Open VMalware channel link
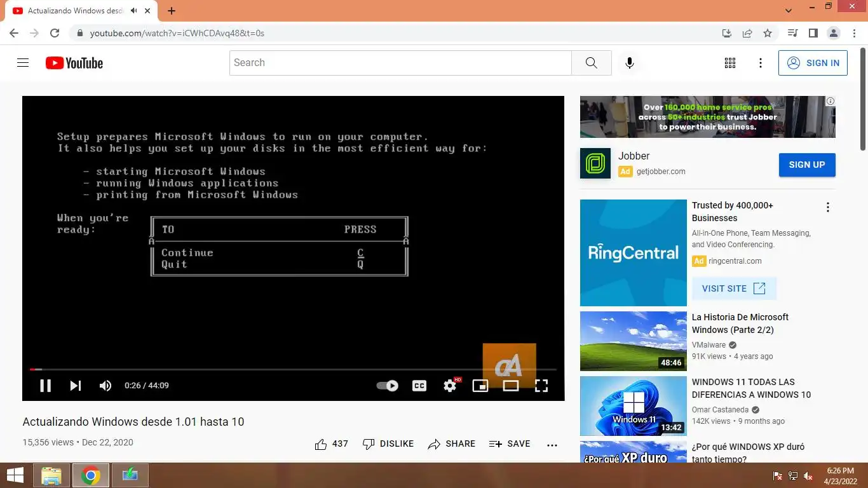 coord(709,345)
